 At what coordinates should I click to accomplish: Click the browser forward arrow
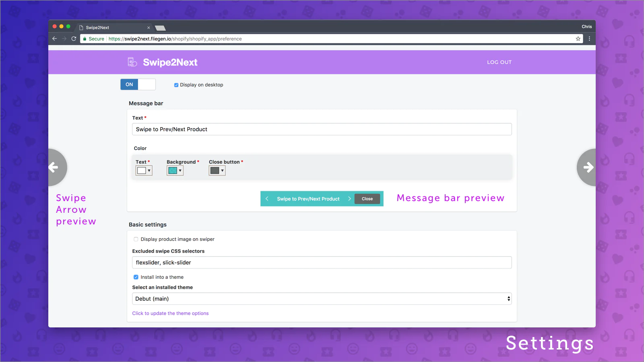tap(64, 39)
